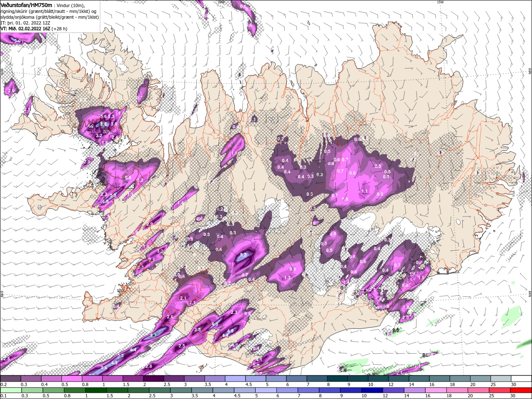Image resolution: width=532 pixels, height=399 pixels.
Task: Click the '(+28 h)' forecast offset text
Action: tap(59, 29)
